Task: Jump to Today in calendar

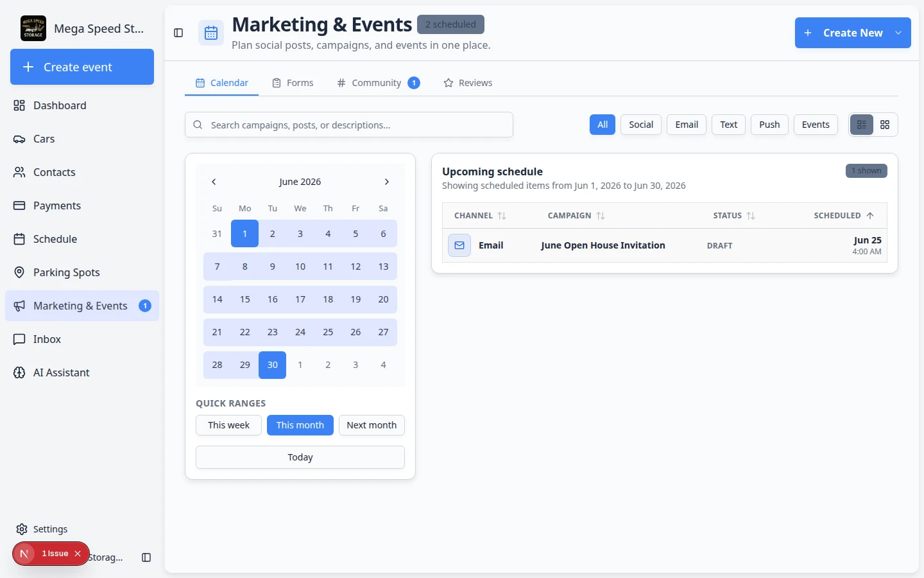Action: pos(300,457)
